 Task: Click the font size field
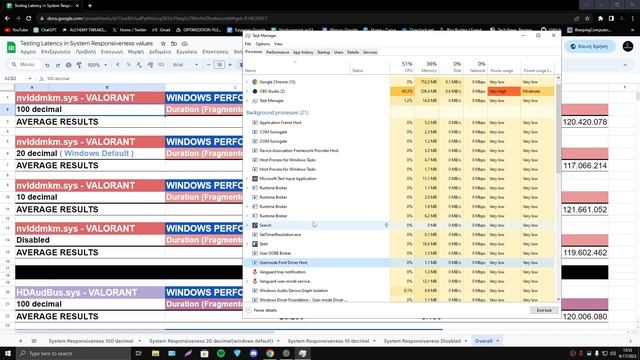[219, 65]
